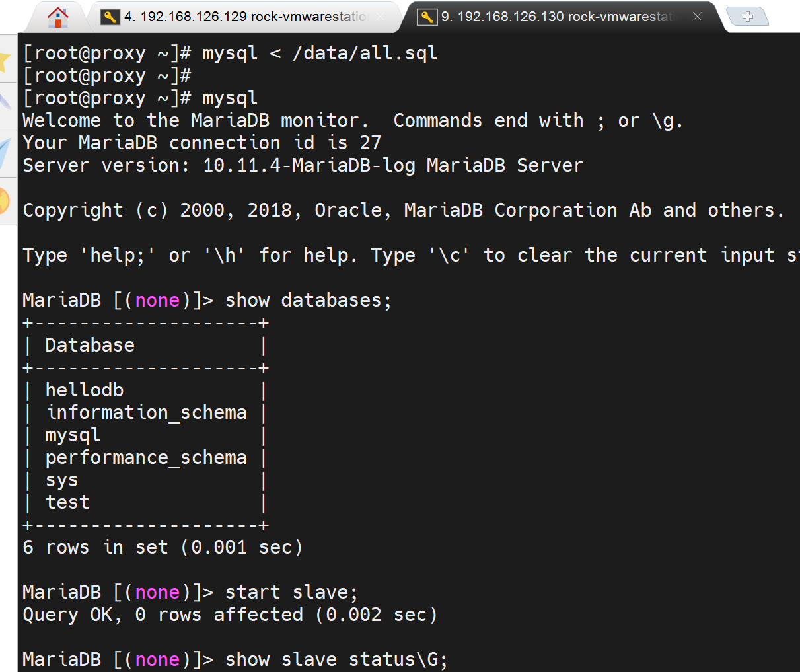
Task: Click the 'show databases;' command text
Action: point(308,300)
